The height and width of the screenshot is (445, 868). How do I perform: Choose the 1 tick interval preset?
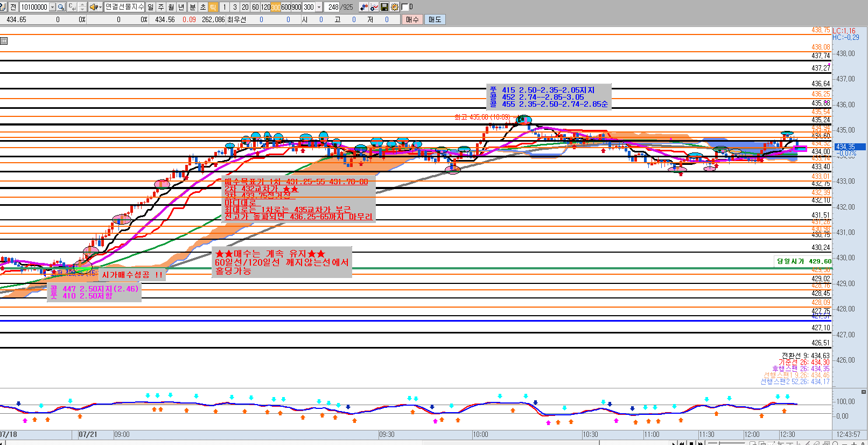pyautogui.click(x=225, y=7)
